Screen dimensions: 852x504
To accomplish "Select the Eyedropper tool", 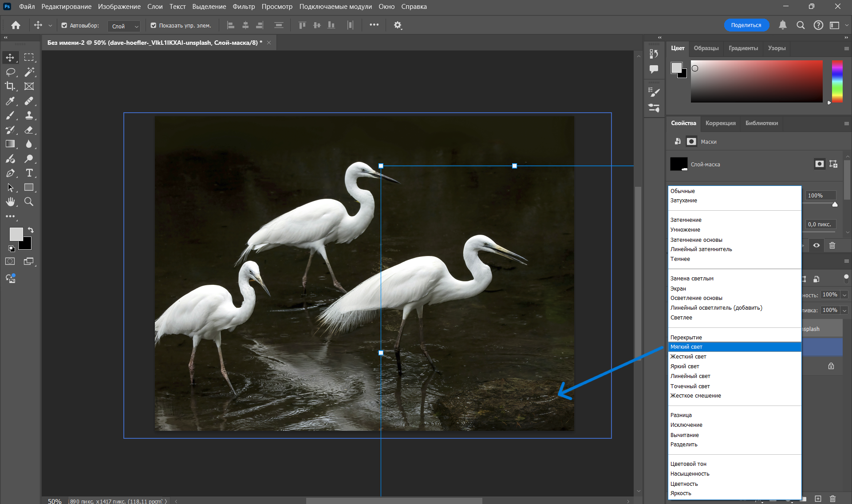I will coord(10,101).
